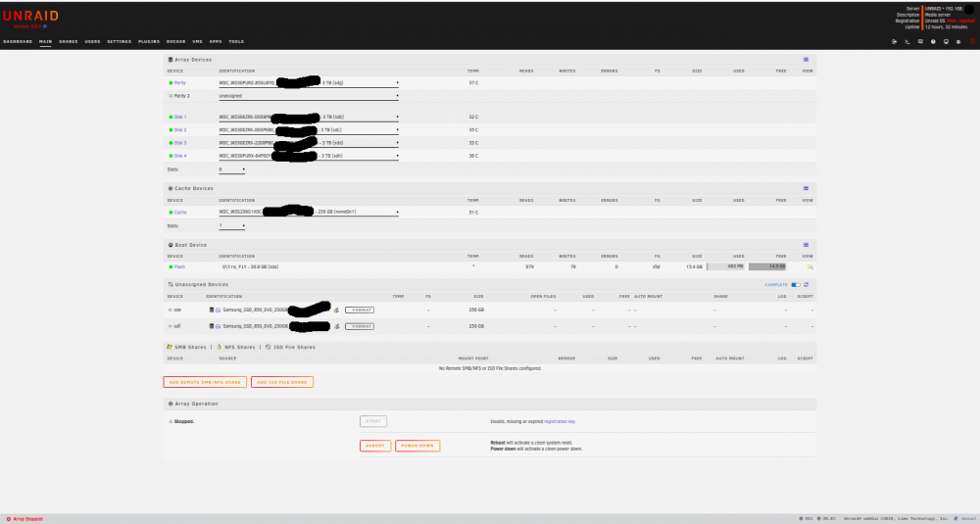Click the partition icon next to sde disk
Viewport: 980px width, 524px height.
click(219, 310)
